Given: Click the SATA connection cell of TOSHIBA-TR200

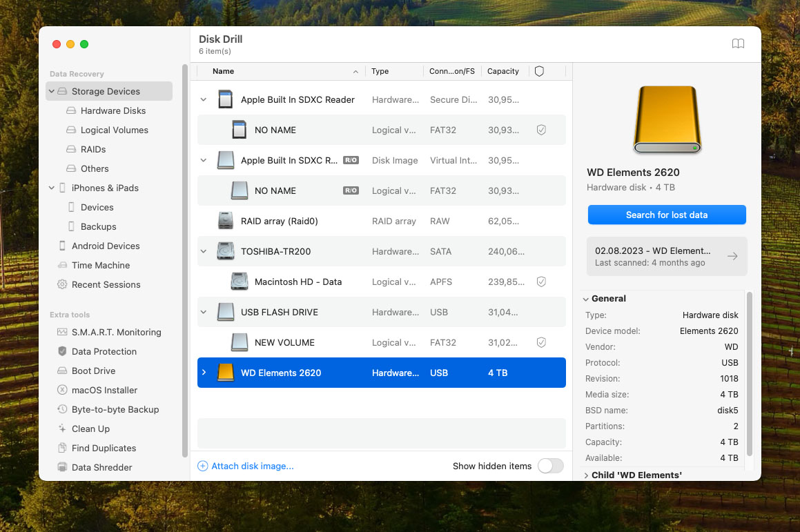Looking at the screenshot, I should click(x=441, y=251).
